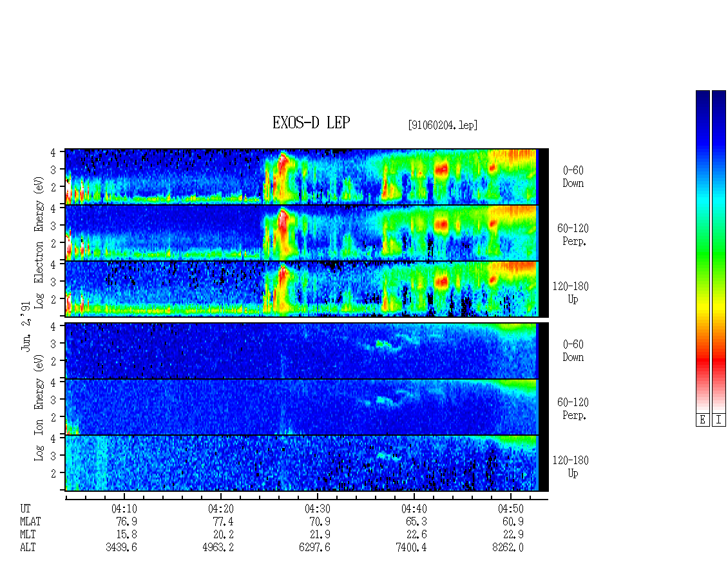The height and width of the screenshot is (564, 728).
Task: Select the "[91060204.lep]" file name label
Action: [x=443, y=125]
